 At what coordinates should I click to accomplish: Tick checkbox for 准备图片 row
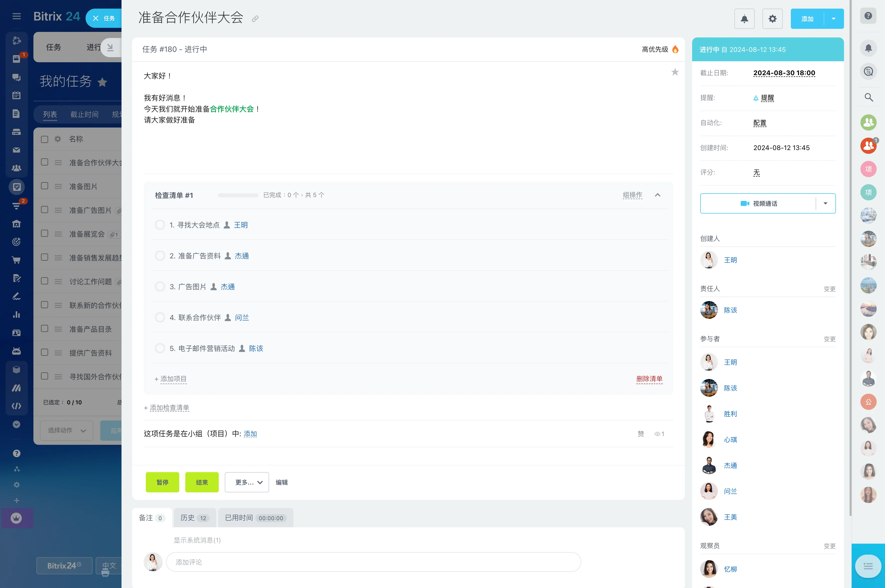pos(45,186)
